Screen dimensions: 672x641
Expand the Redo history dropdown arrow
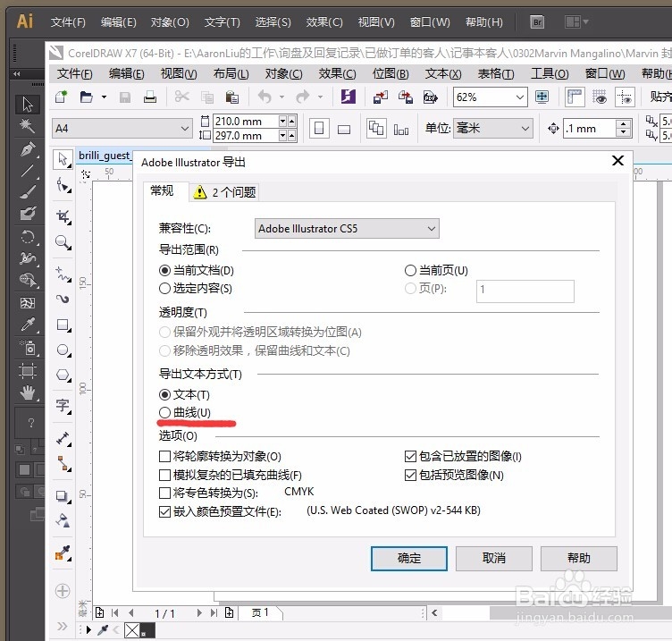[320, 97]
